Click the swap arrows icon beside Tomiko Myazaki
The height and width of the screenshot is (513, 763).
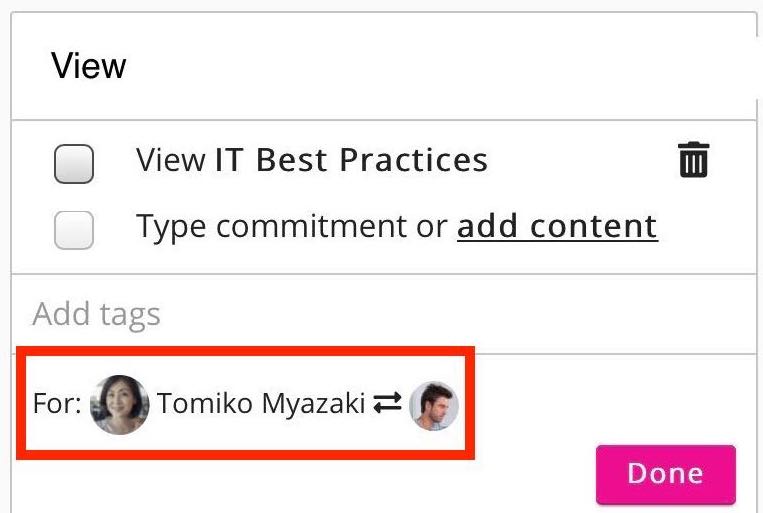[x=387, y=404]
